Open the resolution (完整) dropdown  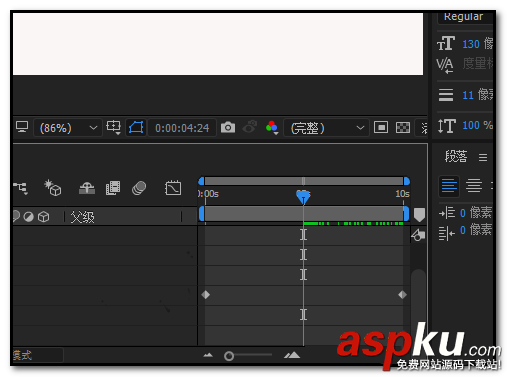[x=326, y=128]
